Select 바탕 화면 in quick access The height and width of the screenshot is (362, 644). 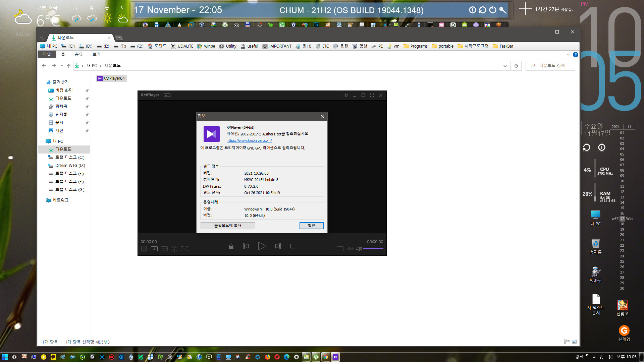click(64, 90)
